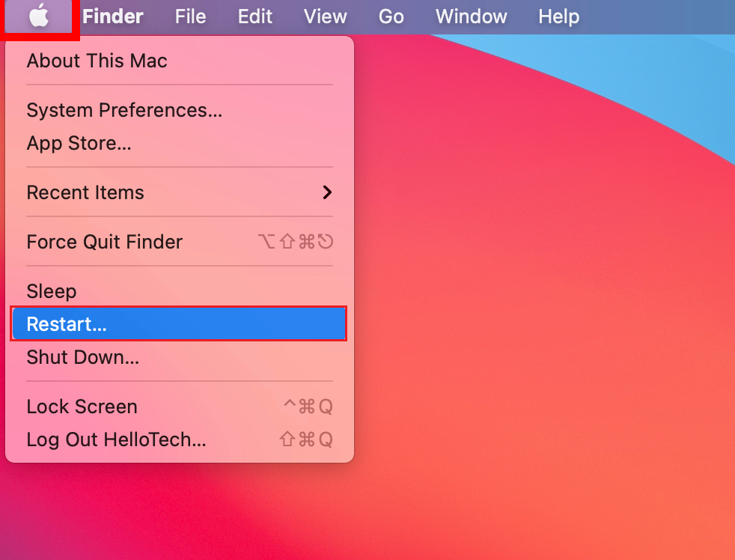Open the Window menu
The image size is (735, 560).
(x=471, y=16)
